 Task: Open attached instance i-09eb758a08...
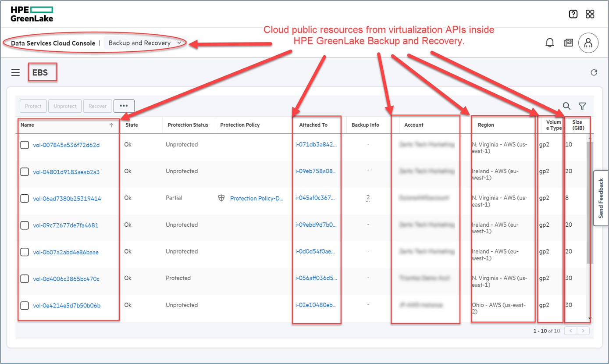coord(316,171)
